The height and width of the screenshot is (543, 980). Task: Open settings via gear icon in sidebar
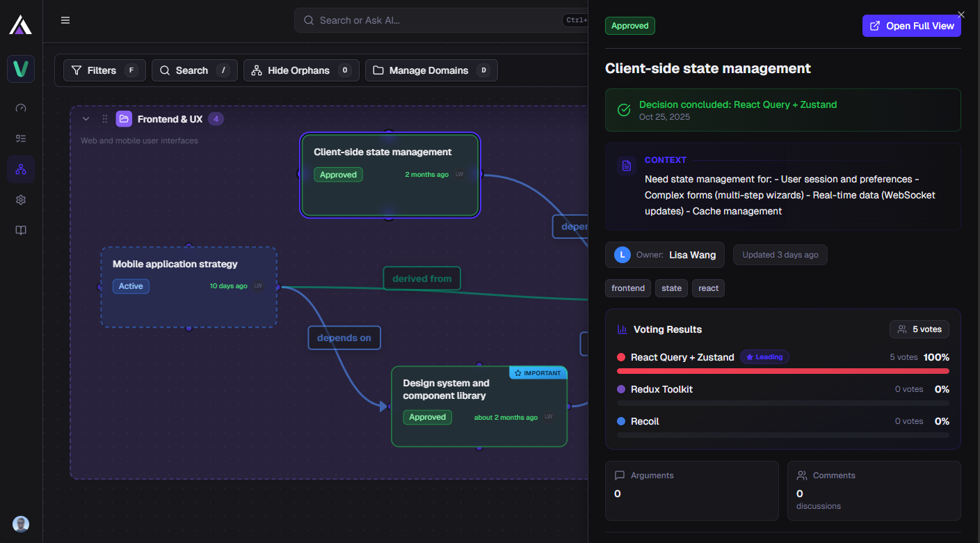(20, 200)
